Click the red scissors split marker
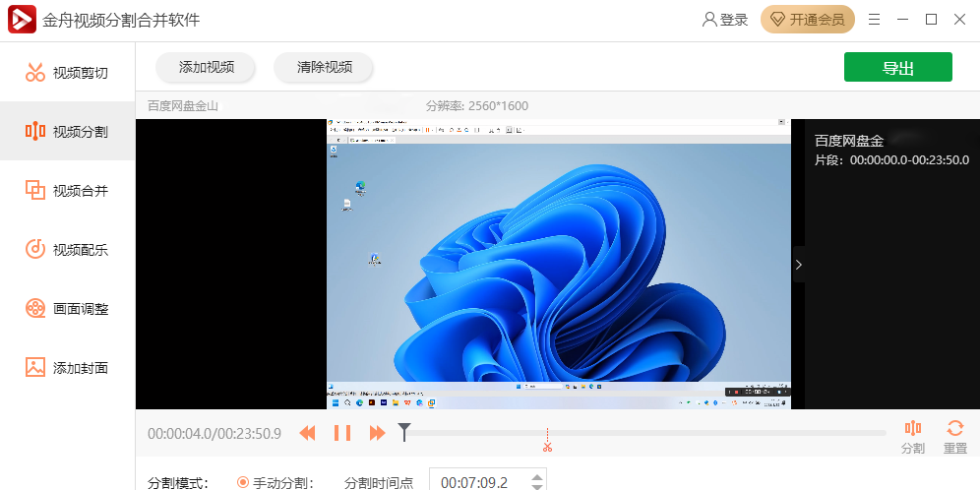The width and height of the screenshot is (980, 490). 547,441
